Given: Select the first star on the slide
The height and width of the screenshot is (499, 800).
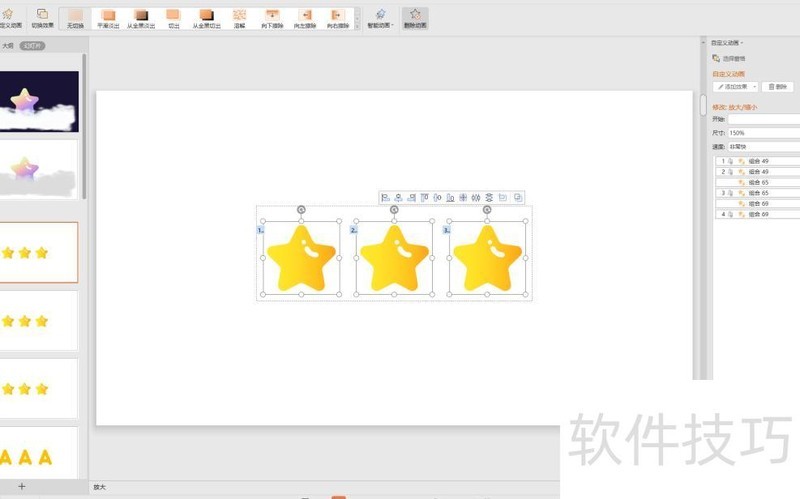Looking at the screenshot, I should pos(301,259).
